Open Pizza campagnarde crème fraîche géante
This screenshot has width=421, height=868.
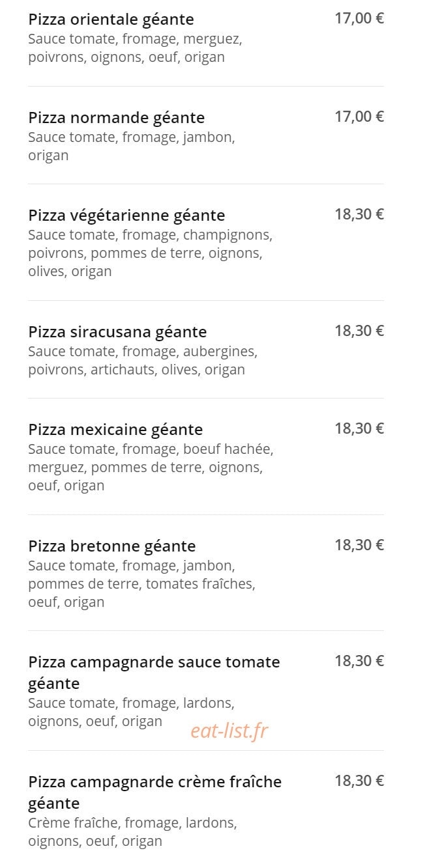coord(155,792)
